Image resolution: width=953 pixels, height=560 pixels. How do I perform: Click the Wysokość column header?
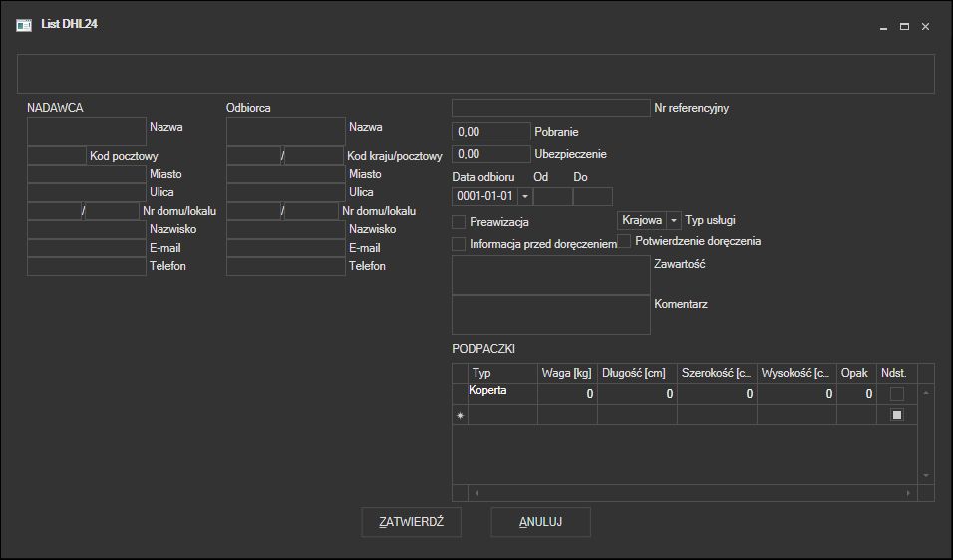pyautogui.click(x=796, y=373)
